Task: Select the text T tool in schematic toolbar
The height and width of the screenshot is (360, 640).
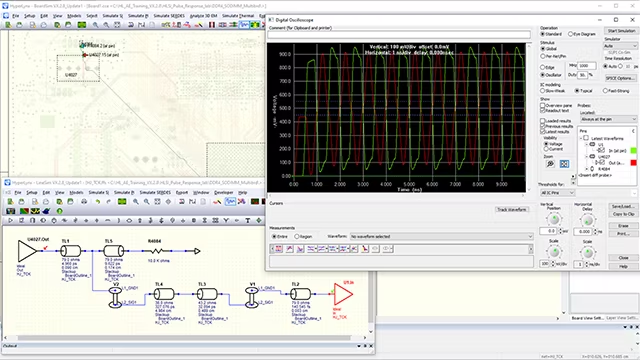Action: point(248,220)
